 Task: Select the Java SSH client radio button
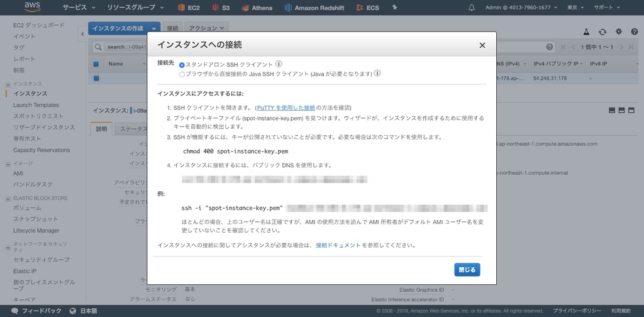[x=182, y=74]
